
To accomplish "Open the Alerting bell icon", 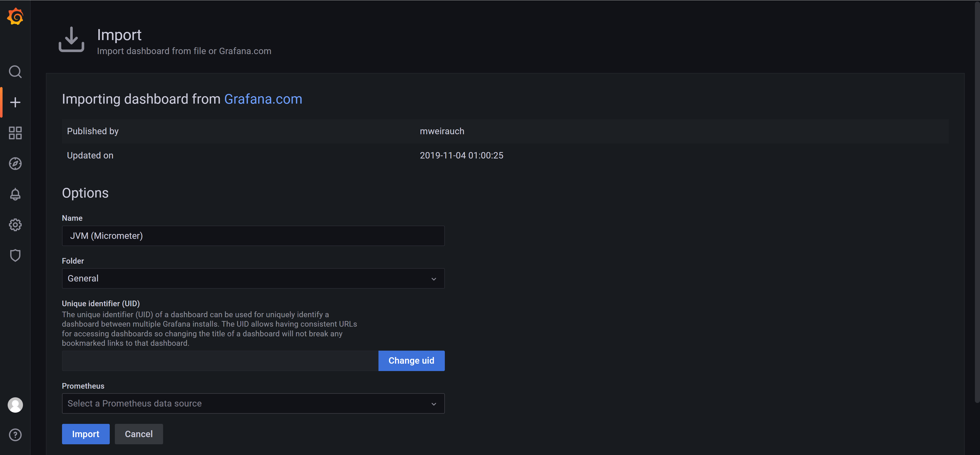I will click(15, 194).
